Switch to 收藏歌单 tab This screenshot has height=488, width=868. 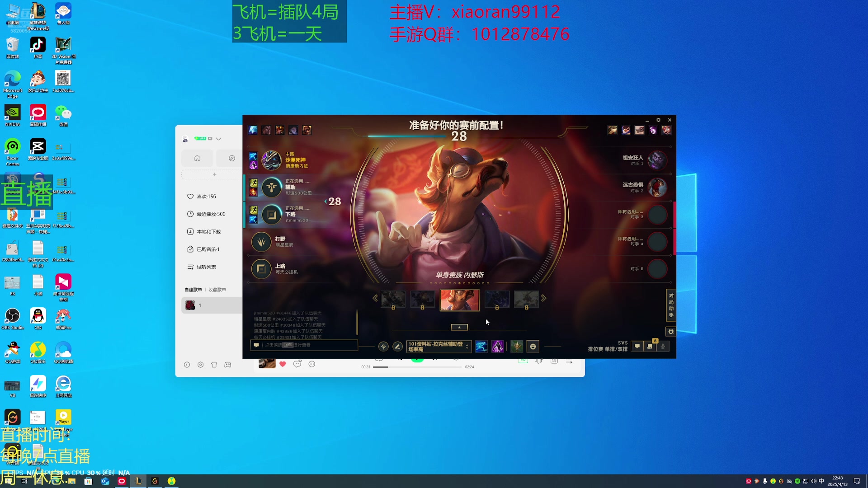coord(217,290)
